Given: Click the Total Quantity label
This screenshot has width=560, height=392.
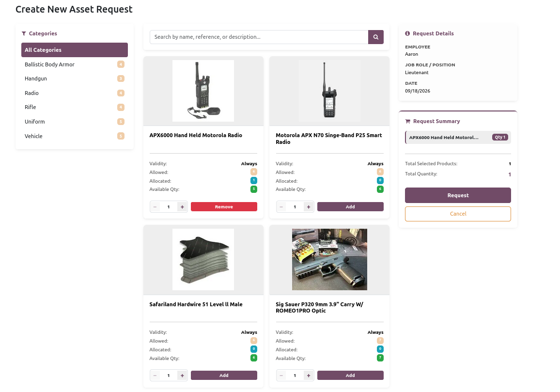Looking at the screenshot, I should (x=421, y=174).
